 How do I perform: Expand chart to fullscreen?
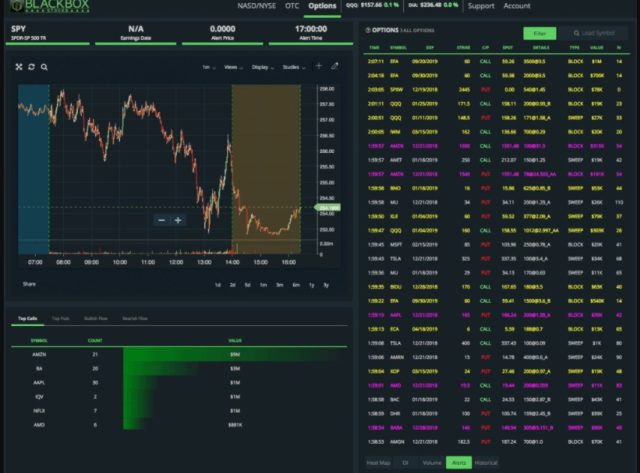(19, 67)
